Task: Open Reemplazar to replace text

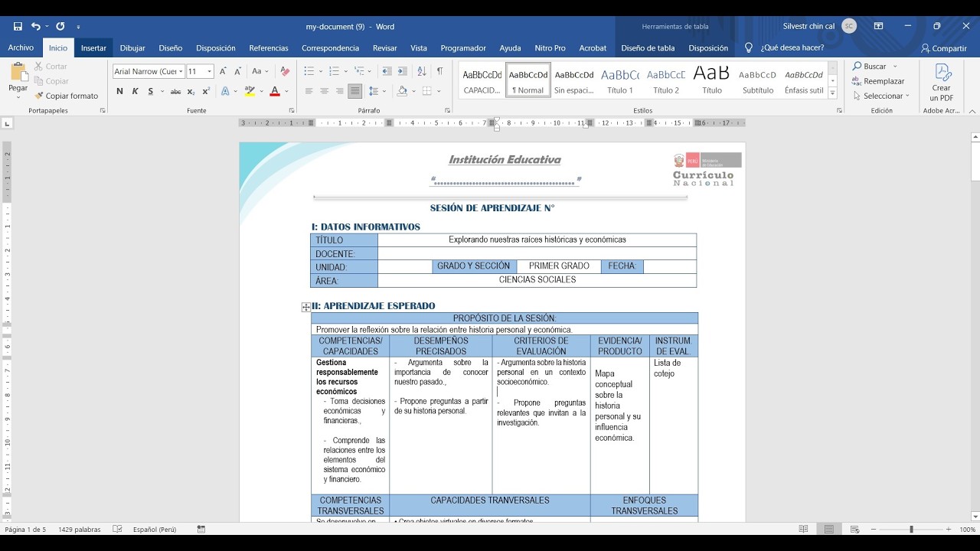Action: 878,81
